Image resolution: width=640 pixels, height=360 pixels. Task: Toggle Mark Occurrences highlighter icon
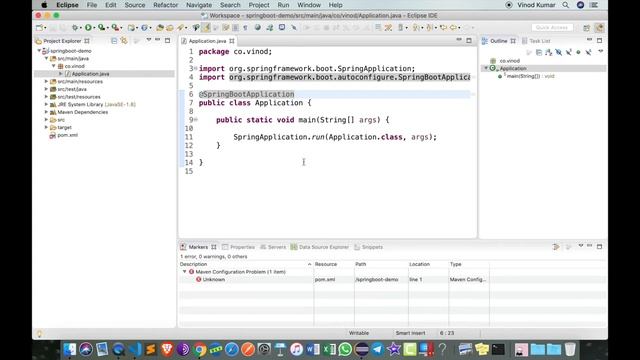(x=206, y=27)
